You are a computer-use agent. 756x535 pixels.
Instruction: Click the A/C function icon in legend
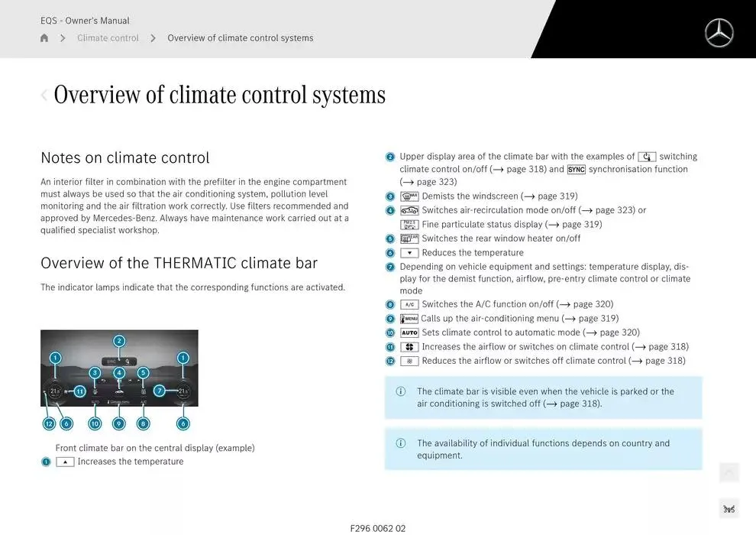tap(409, 304)
